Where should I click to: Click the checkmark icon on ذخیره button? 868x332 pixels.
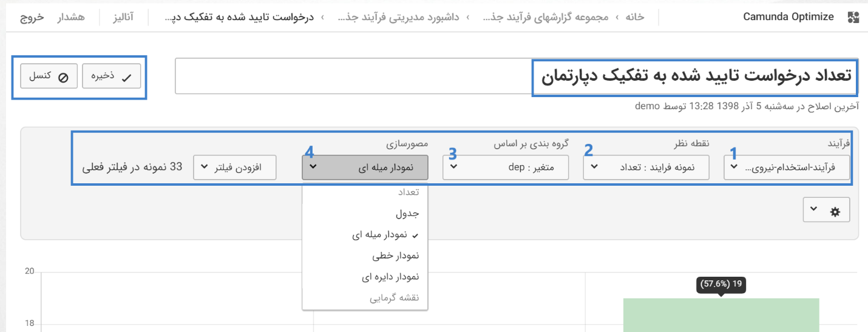click(126, 77)
